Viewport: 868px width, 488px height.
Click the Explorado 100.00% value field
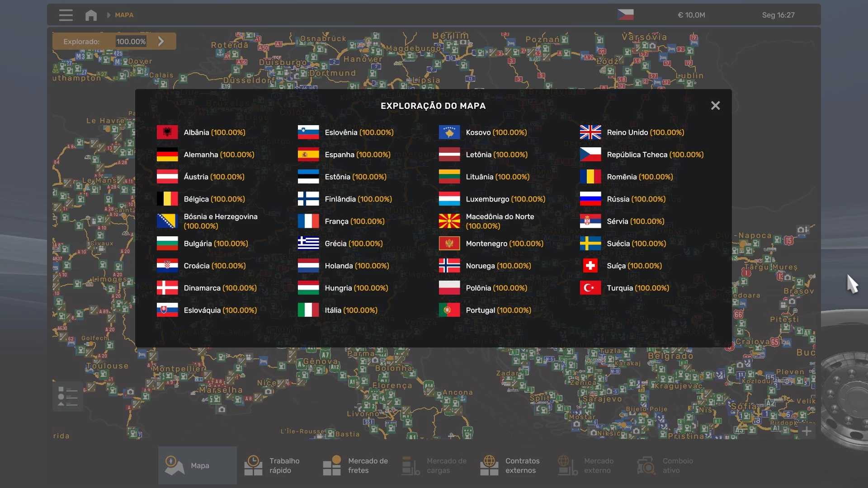[131, 41]
